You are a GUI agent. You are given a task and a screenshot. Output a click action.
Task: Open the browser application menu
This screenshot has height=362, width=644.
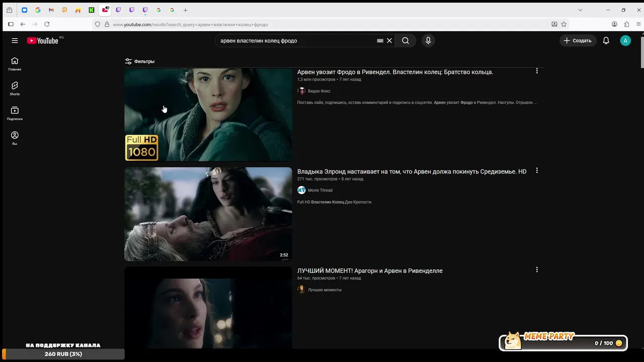pos(638,24)
